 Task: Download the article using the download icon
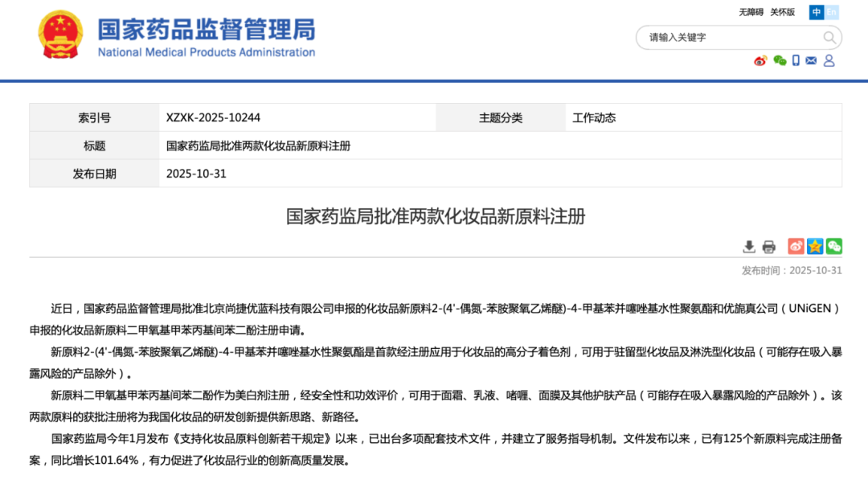[749, 247]
